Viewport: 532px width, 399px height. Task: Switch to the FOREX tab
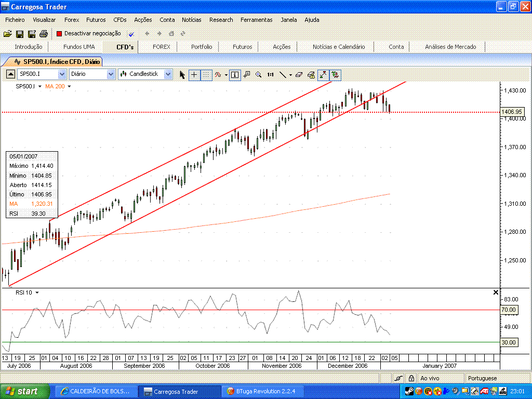coord(161,46)
